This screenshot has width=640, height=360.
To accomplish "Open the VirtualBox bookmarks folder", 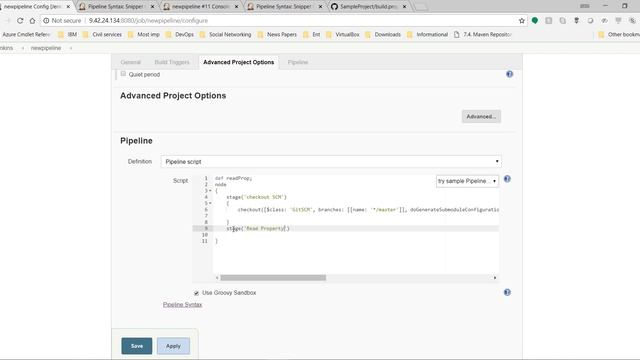I will (x=342, y=35).
